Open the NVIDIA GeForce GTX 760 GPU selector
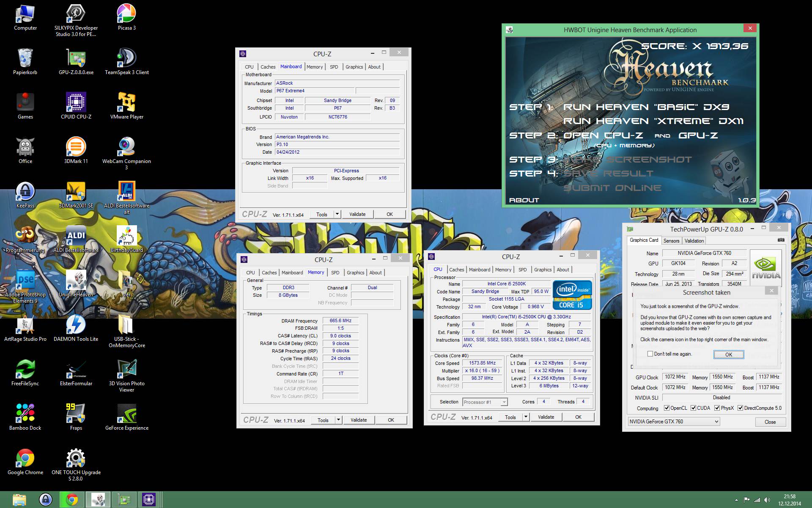 (674, 422)
